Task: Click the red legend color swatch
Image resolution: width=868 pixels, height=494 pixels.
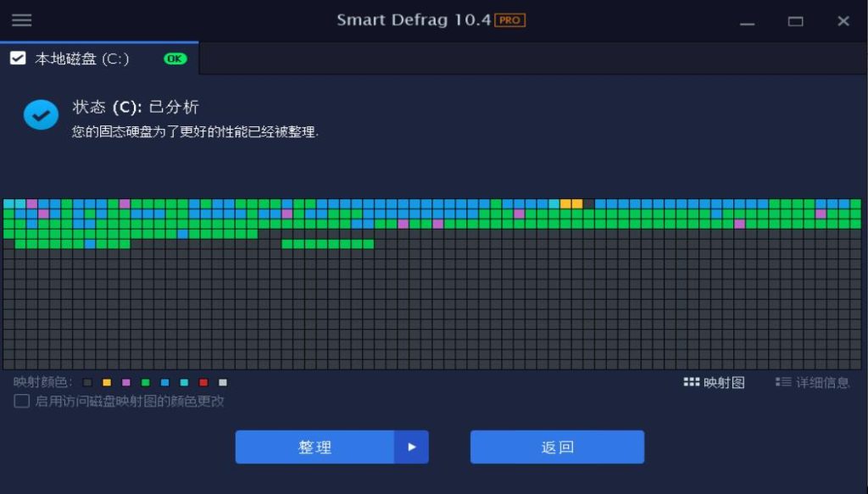Action: coord(203,382)
